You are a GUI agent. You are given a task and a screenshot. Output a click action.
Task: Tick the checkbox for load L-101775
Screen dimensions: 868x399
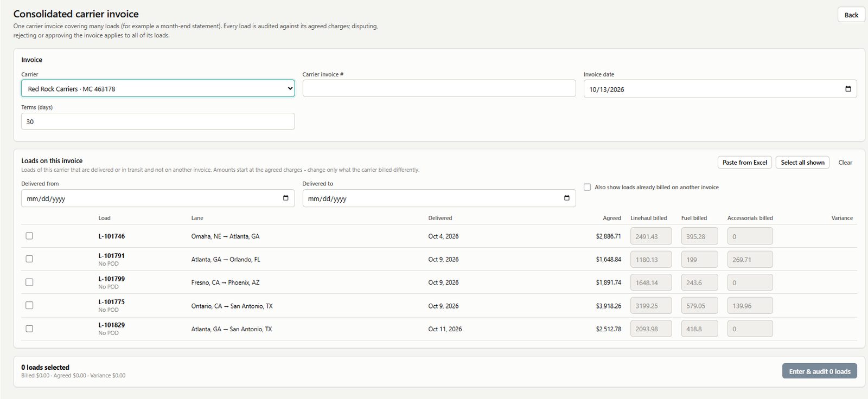pos(29,305)
